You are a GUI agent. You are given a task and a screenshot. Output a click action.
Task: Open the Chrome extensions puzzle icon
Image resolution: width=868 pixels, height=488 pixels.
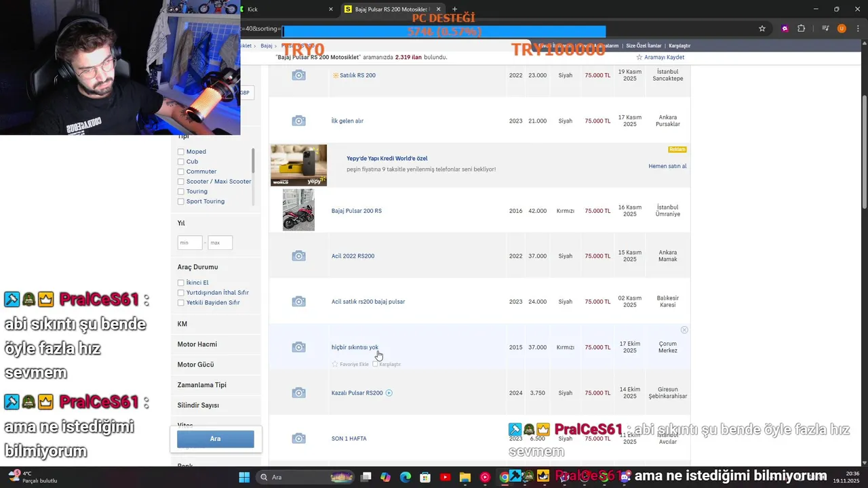point(802,28)
